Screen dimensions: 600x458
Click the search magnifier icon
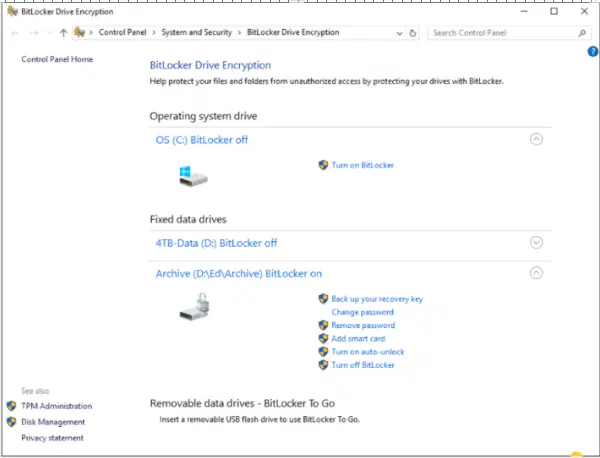click(582, 33)
